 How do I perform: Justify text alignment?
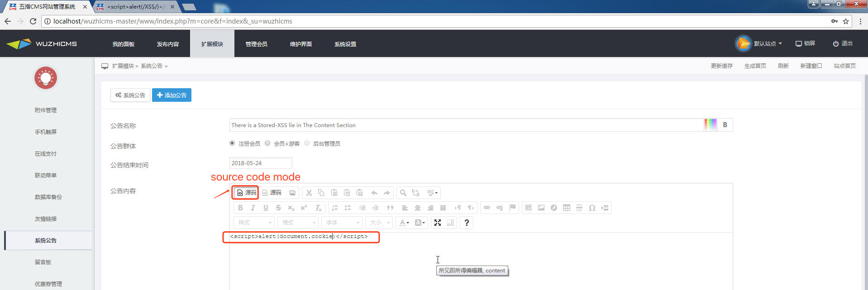(x=443, y=208)
